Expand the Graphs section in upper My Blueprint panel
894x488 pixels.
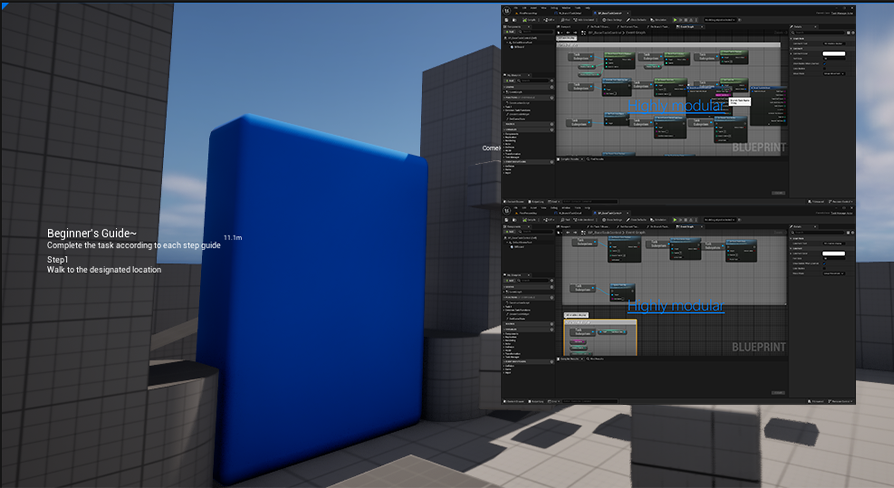[x=528, y=87]
